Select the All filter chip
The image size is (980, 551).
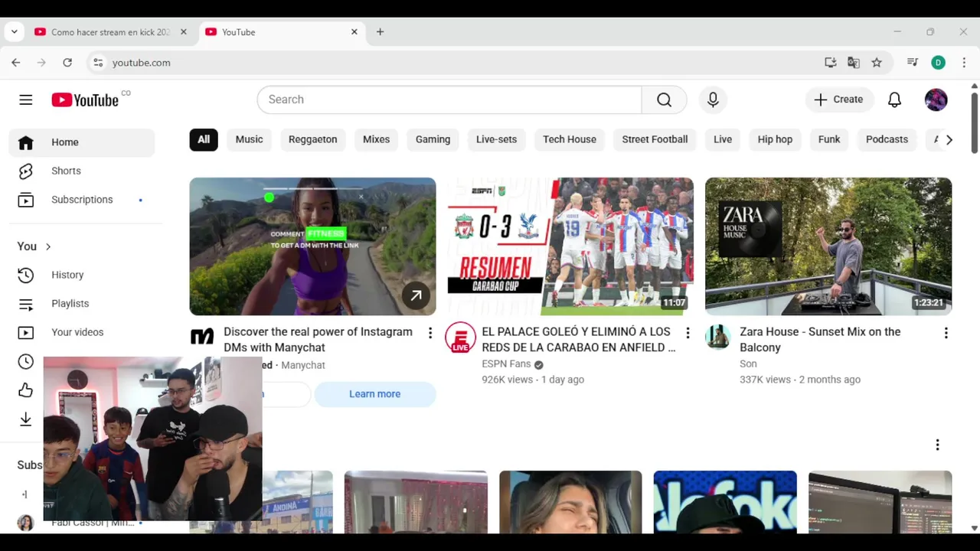click(204, 139)
